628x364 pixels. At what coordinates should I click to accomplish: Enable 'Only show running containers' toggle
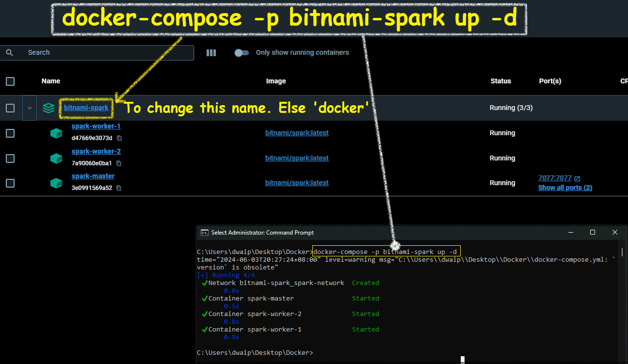(242, 53)
